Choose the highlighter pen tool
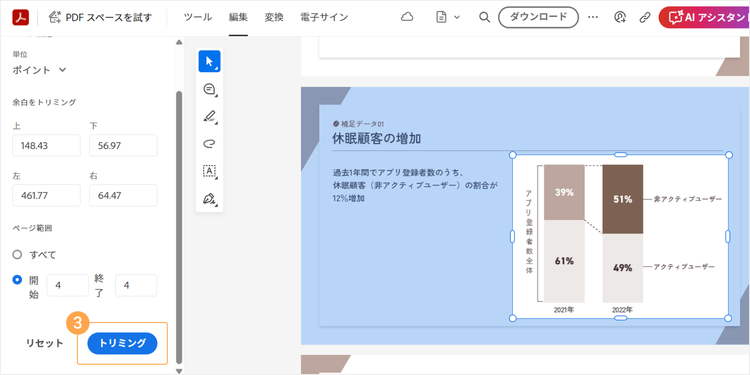The height and width of the screenshot is (375, 750). coord(210,116)
